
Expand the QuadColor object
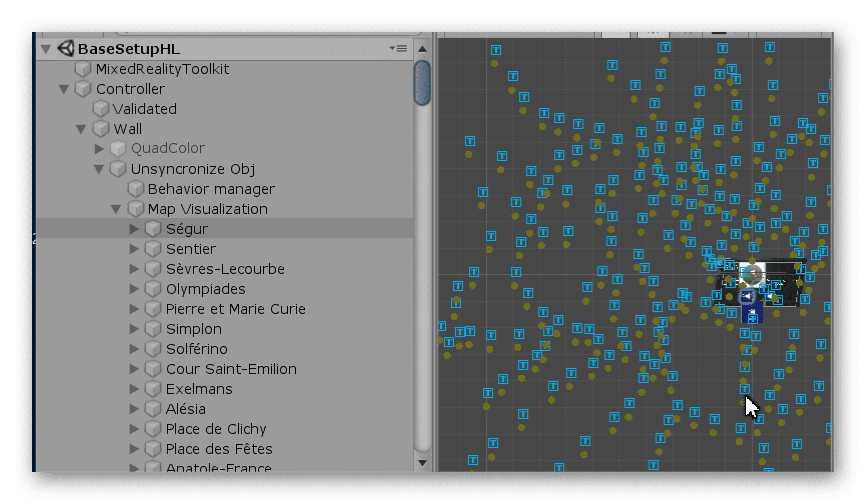[99, 149]
